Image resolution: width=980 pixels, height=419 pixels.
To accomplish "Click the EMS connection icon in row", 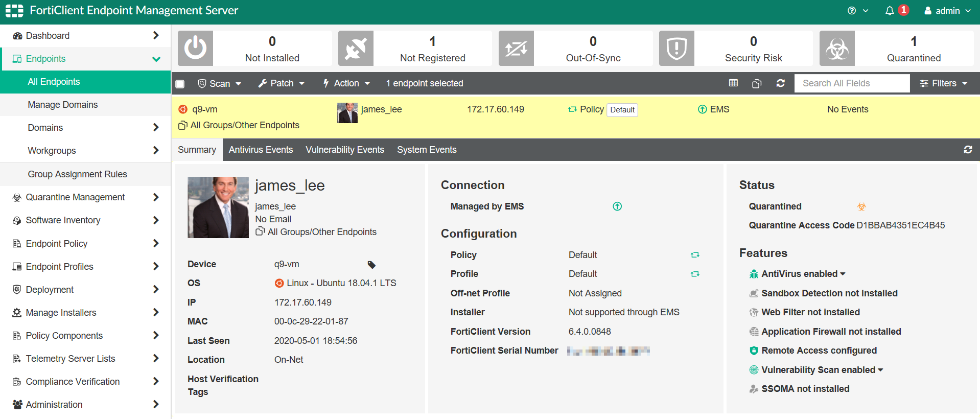I will [x=703, y=109].
